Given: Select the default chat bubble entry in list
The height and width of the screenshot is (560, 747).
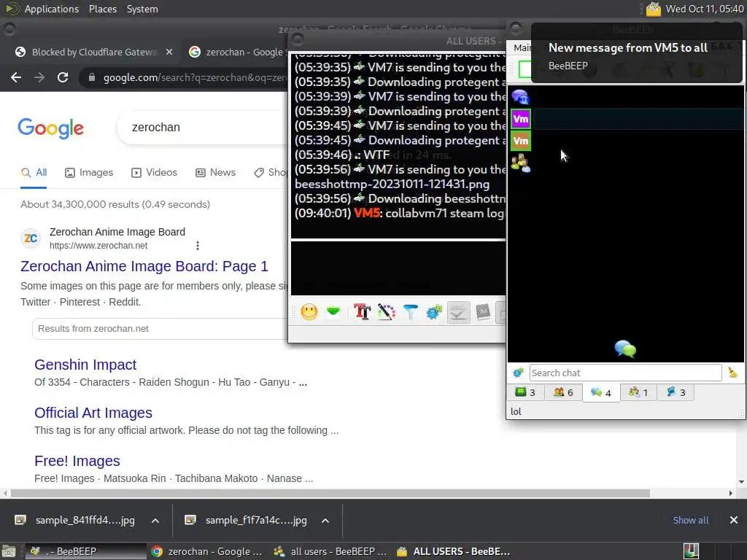Looking at the screenshot, I should 520,97.
